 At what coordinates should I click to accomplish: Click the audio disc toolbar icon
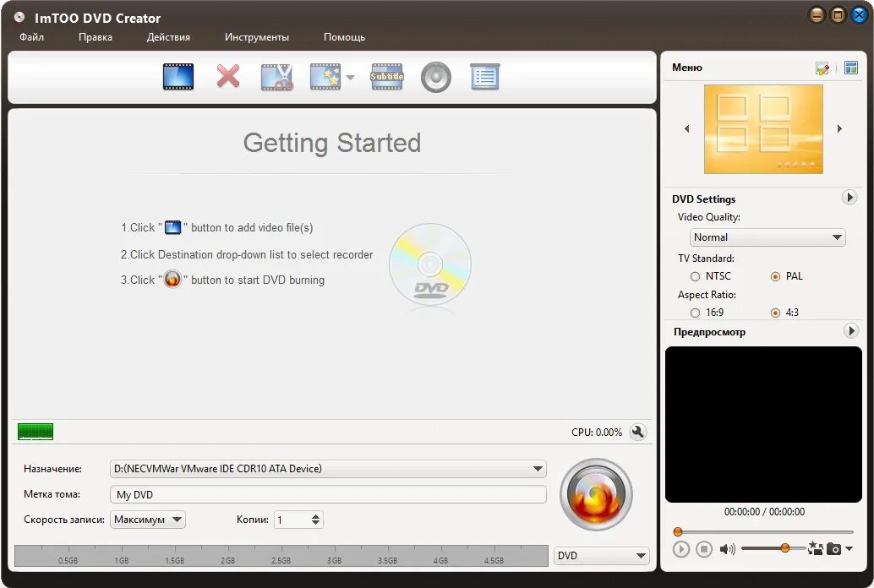click(x=436, y=77)
